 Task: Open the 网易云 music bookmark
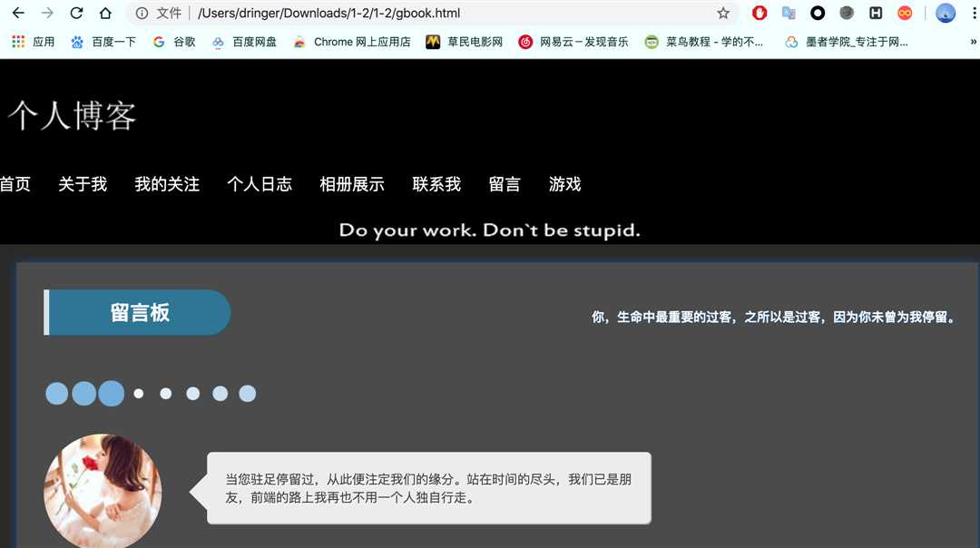[573, 42]
